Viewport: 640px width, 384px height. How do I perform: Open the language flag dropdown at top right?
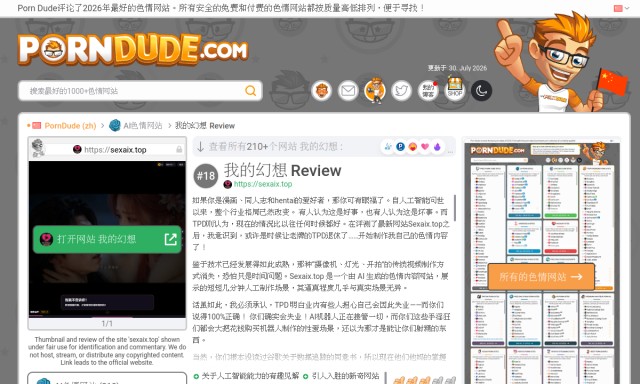621,8
